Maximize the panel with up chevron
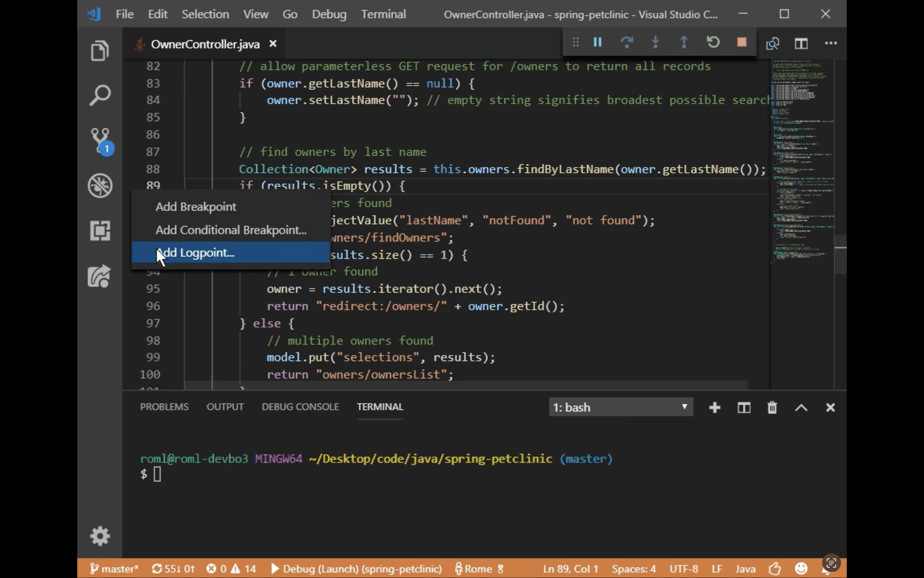This screenshot has width=924, height=578. point(801,408)
